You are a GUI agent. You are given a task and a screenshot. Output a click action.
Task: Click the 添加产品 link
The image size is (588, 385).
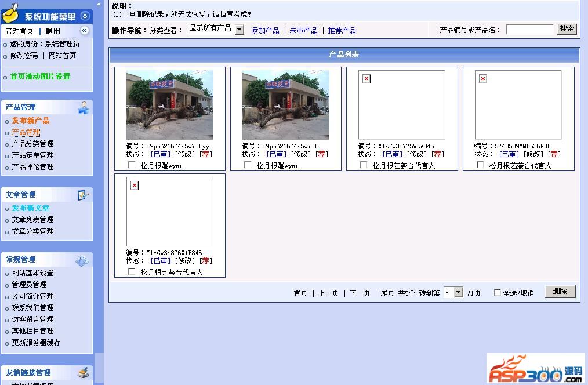pos(265,31)
